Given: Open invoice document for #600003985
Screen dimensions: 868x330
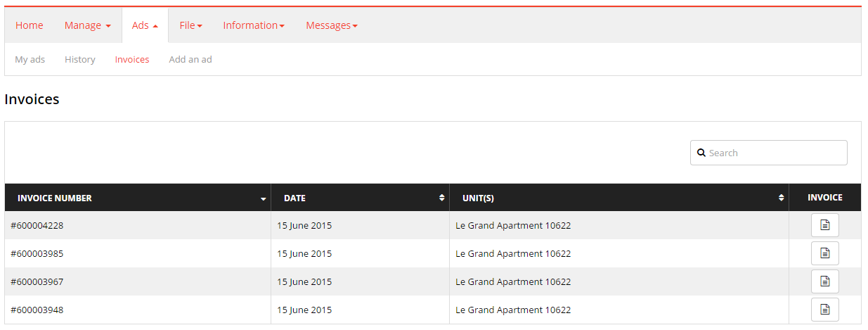Looking at the screenshot, I should (x=824, y=253).
